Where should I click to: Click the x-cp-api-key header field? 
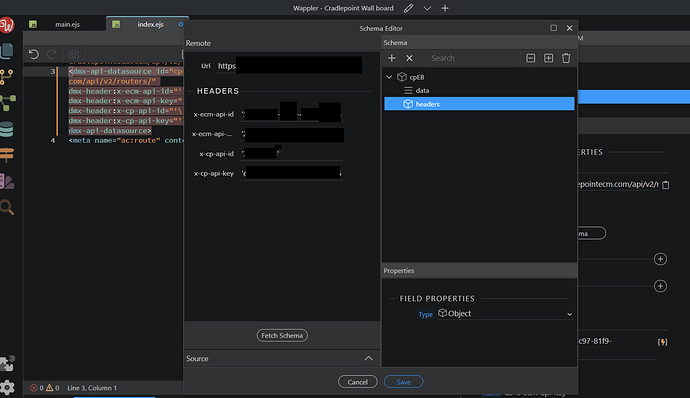[291, 173]
